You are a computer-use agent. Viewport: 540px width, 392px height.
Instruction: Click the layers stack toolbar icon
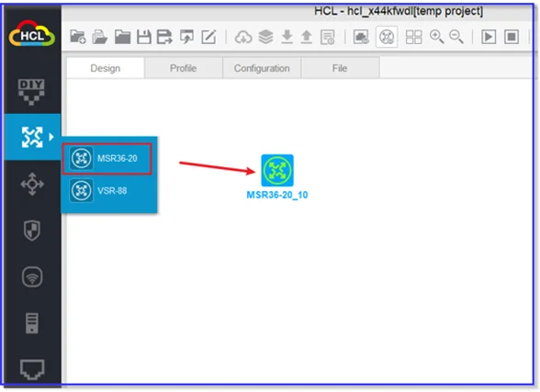tap(265, 37)
